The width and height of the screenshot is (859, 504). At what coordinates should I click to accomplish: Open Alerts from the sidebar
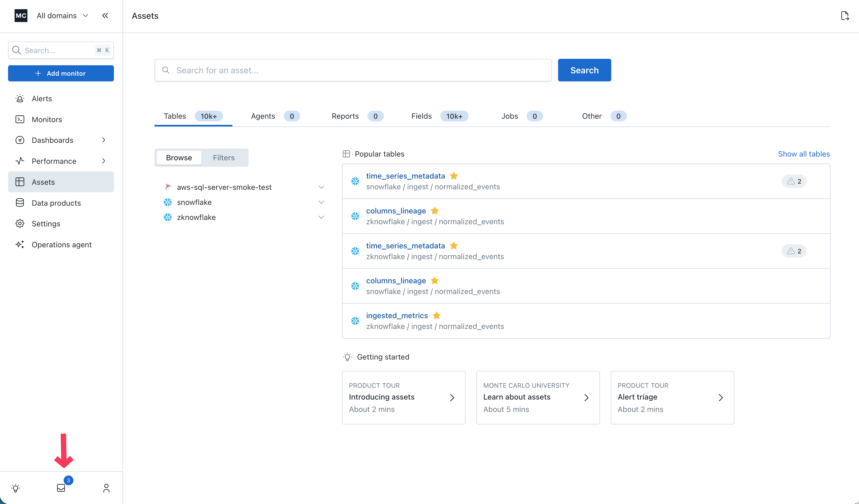point(42,99)
